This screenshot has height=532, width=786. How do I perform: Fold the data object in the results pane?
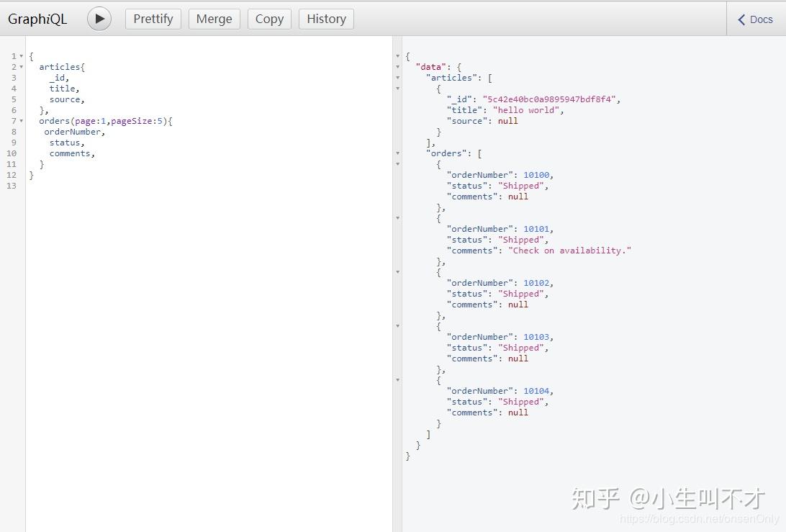(397, 67)
